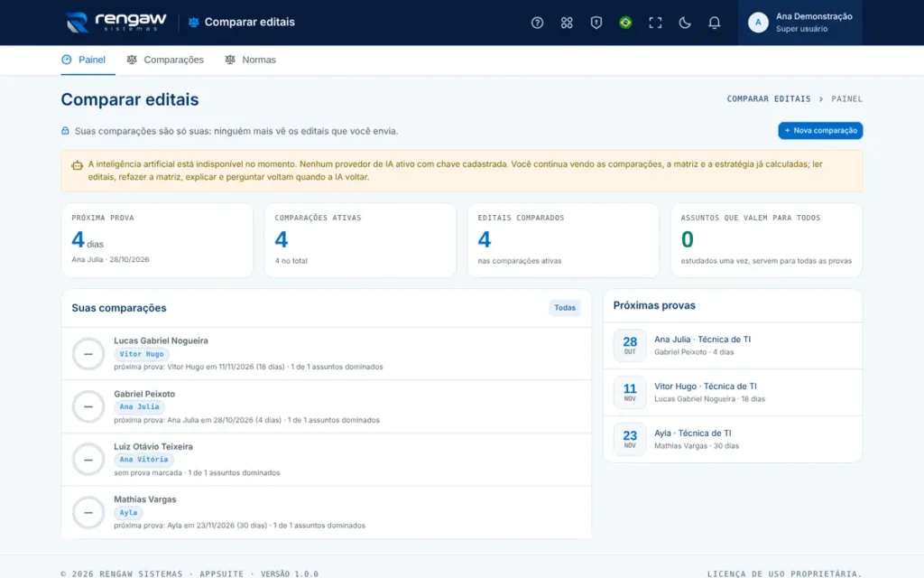
Task: Click the Comparações tab scales icon
Action: point(132,60)
